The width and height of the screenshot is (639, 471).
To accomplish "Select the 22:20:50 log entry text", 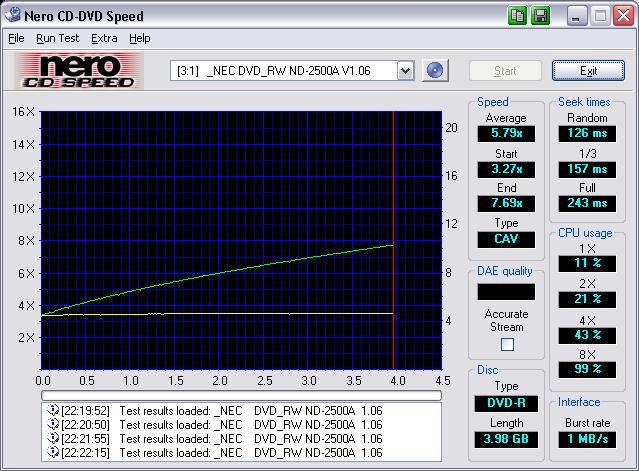I will [x=222, y=424].
